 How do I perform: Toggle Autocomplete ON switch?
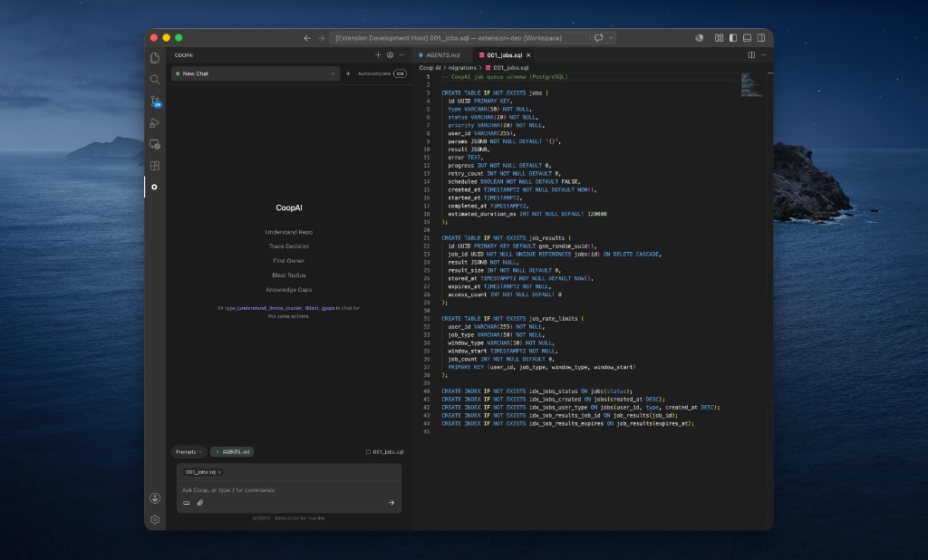click(x=400, y=74)
